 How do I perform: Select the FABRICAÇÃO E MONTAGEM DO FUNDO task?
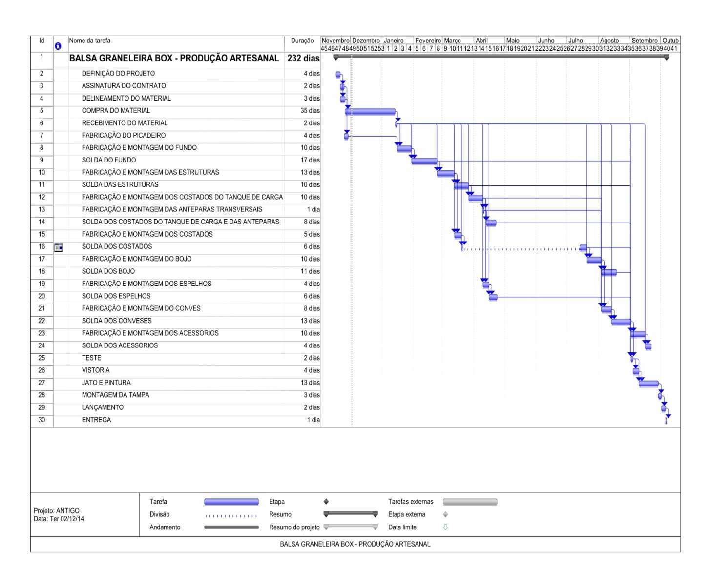pyautogui.click(x=139, y=147)
